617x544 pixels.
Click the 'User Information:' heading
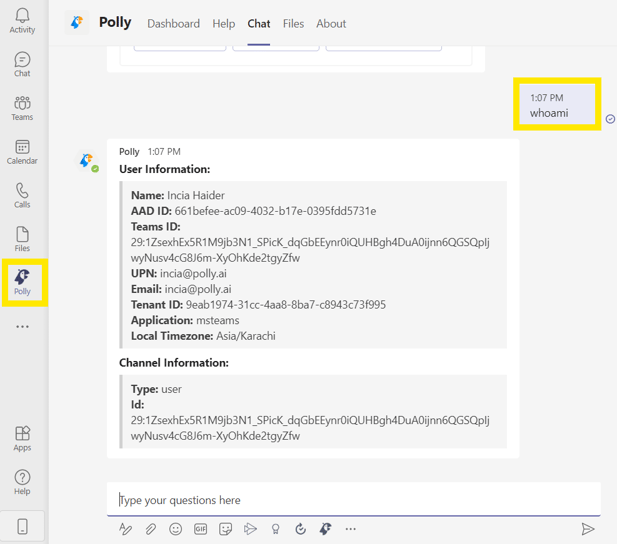coord(165,169)
